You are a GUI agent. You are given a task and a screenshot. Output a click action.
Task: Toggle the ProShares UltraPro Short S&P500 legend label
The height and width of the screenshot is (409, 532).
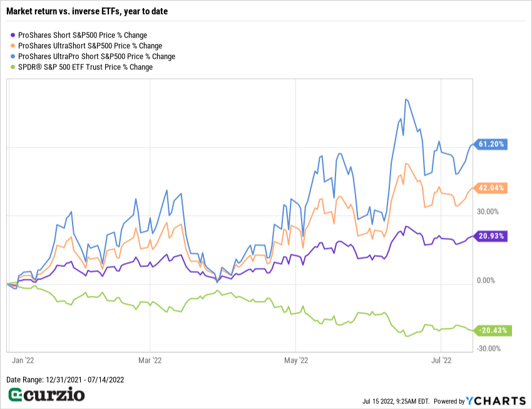[96, 56]
